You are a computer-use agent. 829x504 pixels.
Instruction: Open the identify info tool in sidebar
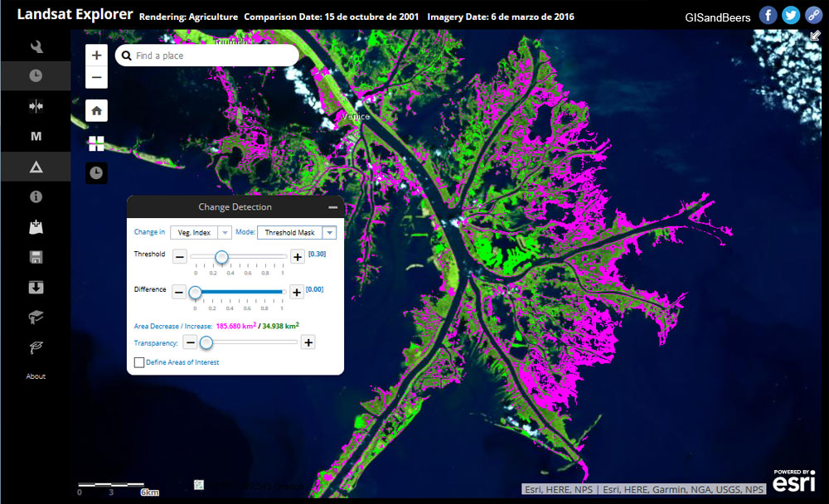click(x=36, y=196)
